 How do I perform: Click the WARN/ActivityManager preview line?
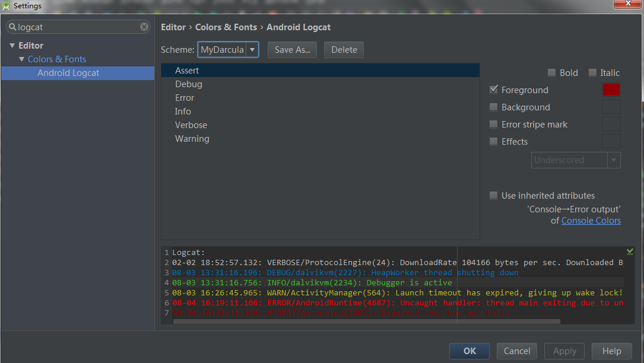(398, 293)
